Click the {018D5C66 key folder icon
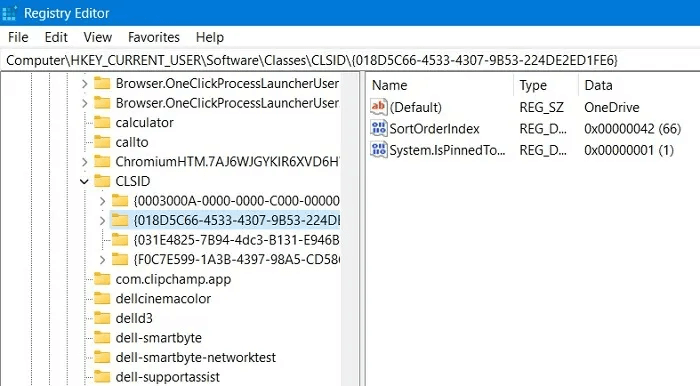 click(x=120, y=220)
